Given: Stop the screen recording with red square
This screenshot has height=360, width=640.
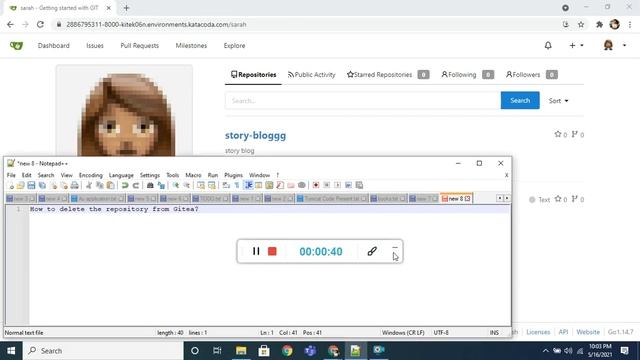Looking at the screenshot, I should click(x=272, y=251).
